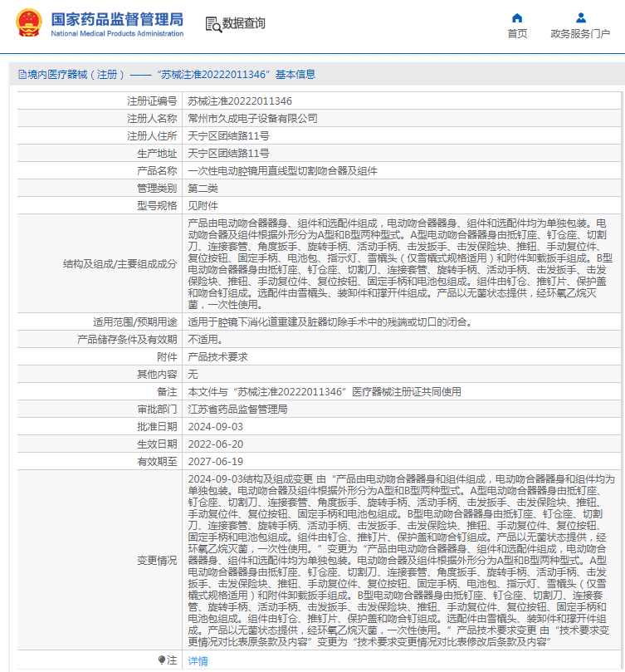Click 其他内容 value 无
The width and height of the screenshot is (625, 672).
(x=193, y=375)
